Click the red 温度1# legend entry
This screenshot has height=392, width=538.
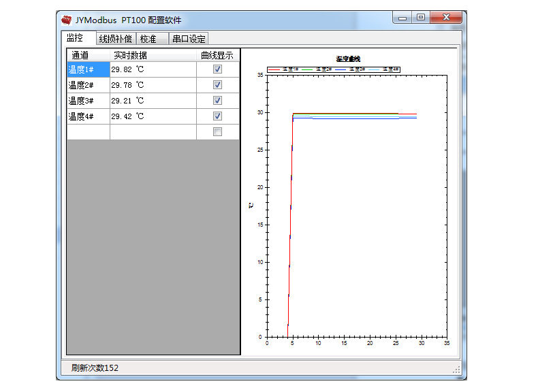pyautogui.click(x=283, y=69)
